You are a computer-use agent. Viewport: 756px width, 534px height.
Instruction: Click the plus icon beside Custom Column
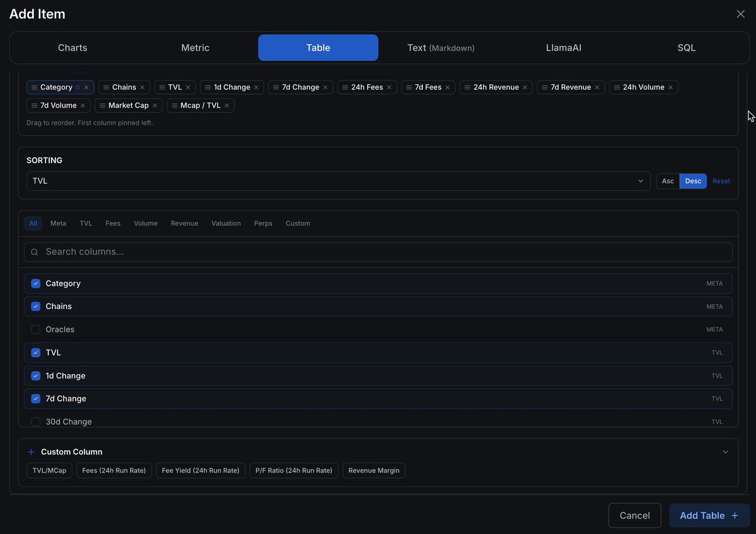(x=31, y=452)
